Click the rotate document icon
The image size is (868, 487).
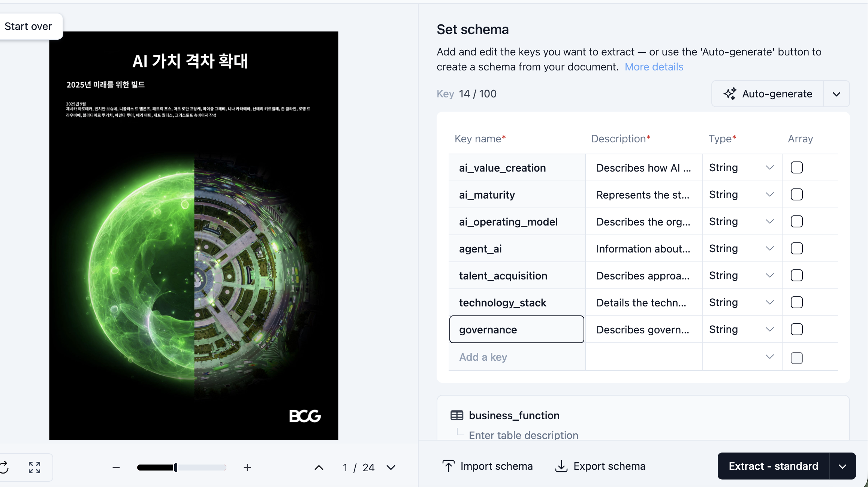(4, 467)
